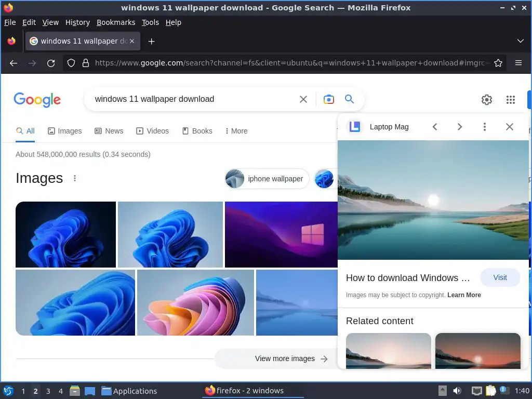
Task: Open the Bookmarks menu
Action: coord(116,22)
